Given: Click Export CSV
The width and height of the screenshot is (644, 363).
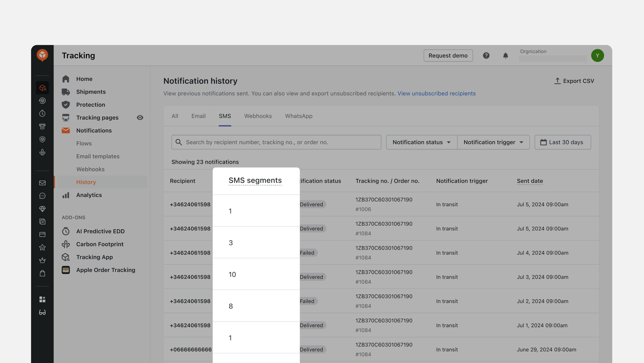Looking at the screenshot, I should click(x=574, y=81).
